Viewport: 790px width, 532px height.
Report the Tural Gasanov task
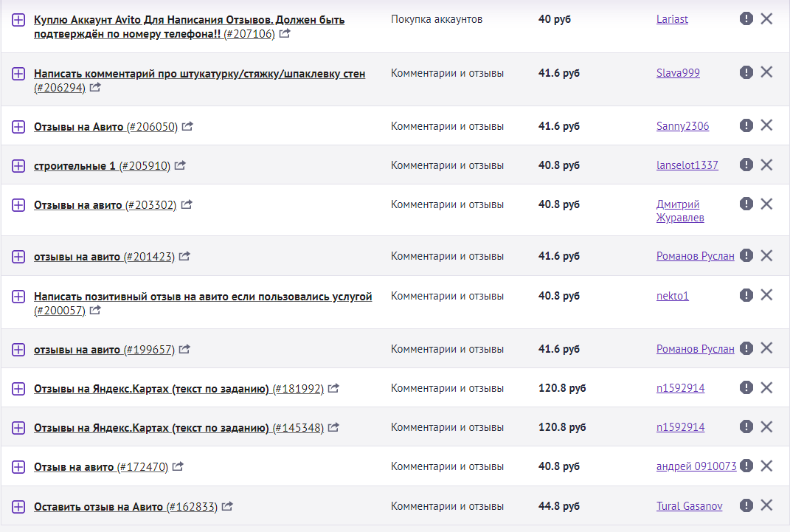pyautogui.click(x=746, y=505)
